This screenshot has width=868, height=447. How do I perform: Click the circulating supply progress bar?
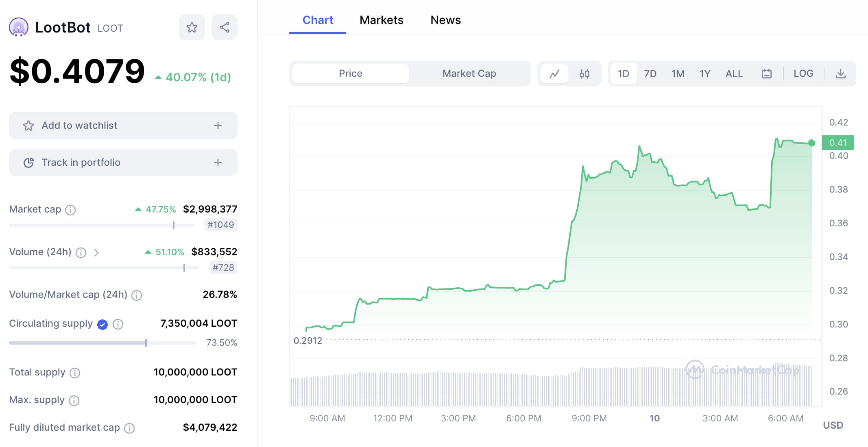pos(102,343)
